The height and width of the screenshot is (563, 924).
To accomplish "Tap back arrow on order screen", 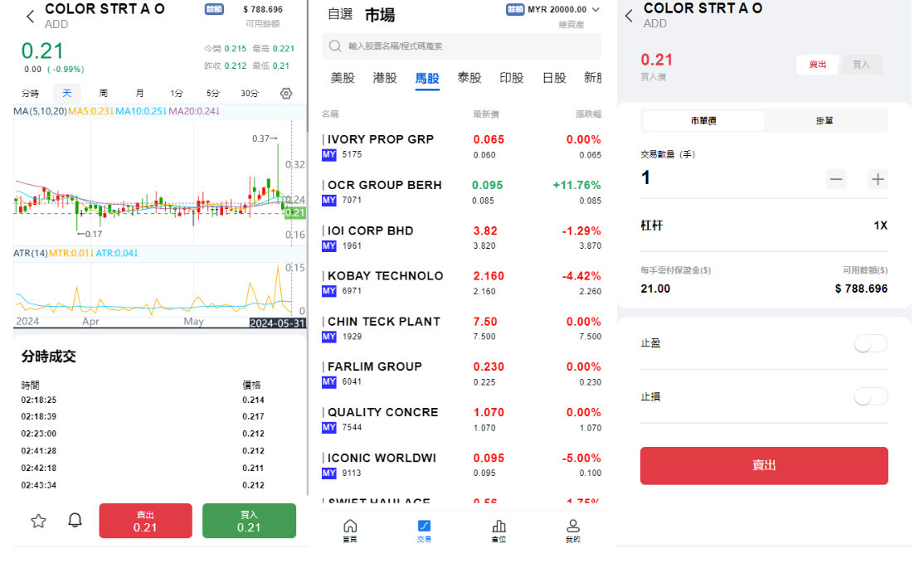I will [629, 16].
